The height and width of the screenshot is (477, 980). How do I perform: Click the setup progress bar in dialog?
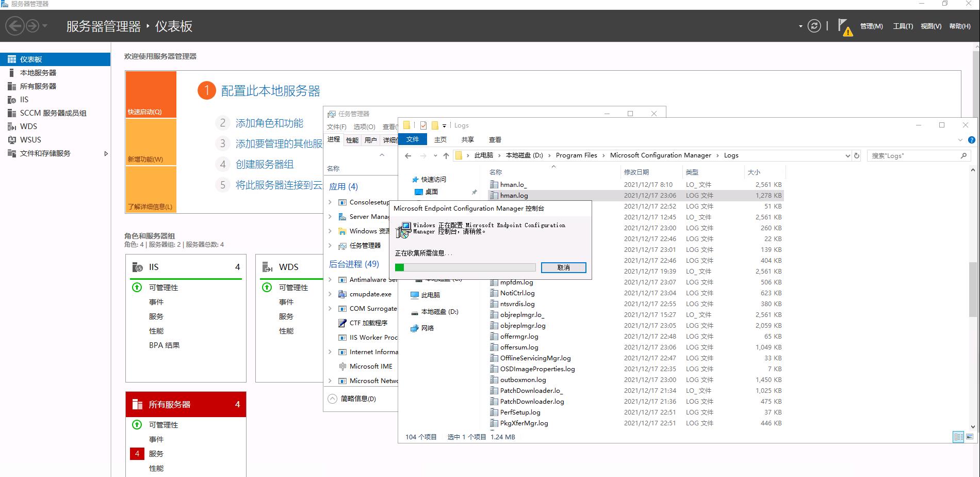point(465,267)
